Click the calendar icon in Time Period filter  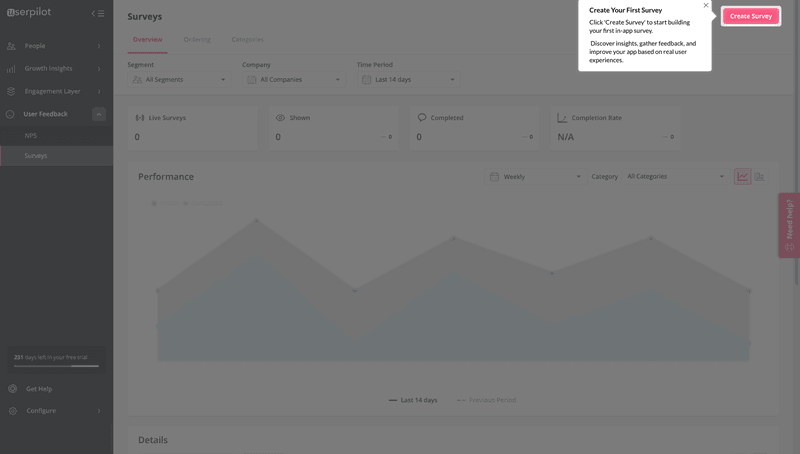366,80
